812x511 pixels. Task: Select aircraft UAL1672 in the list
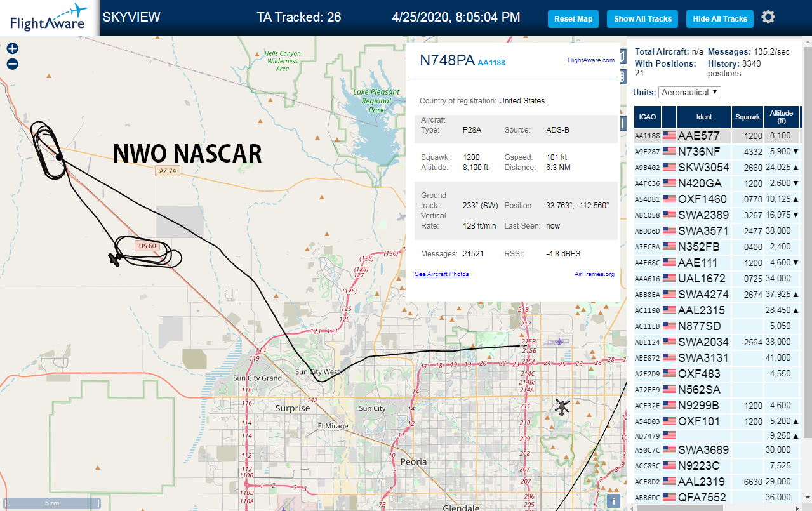702,278
